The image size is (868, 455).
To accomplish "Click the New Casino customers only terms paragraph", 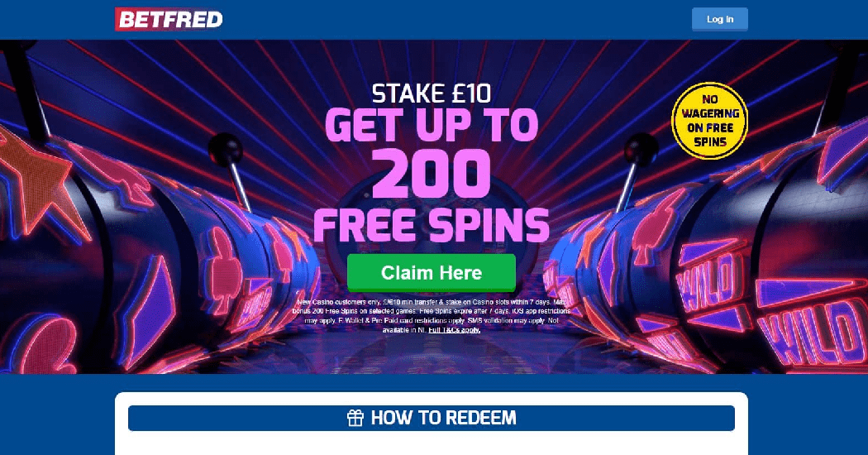I will coord(432,316).
